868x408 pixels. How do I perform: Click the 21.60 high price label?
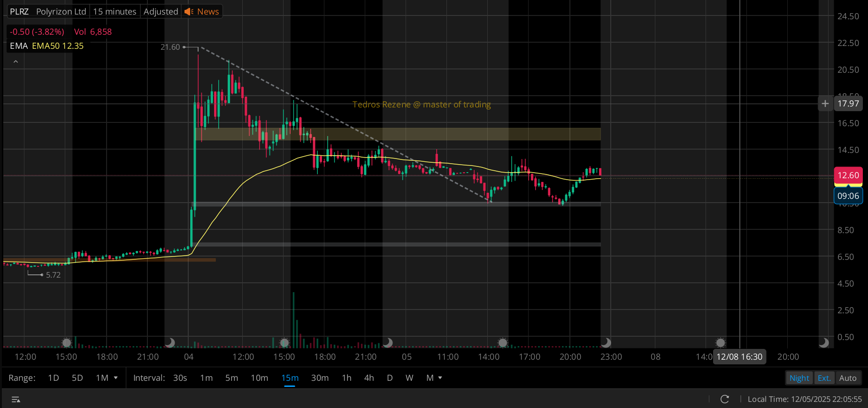[170, 47]
